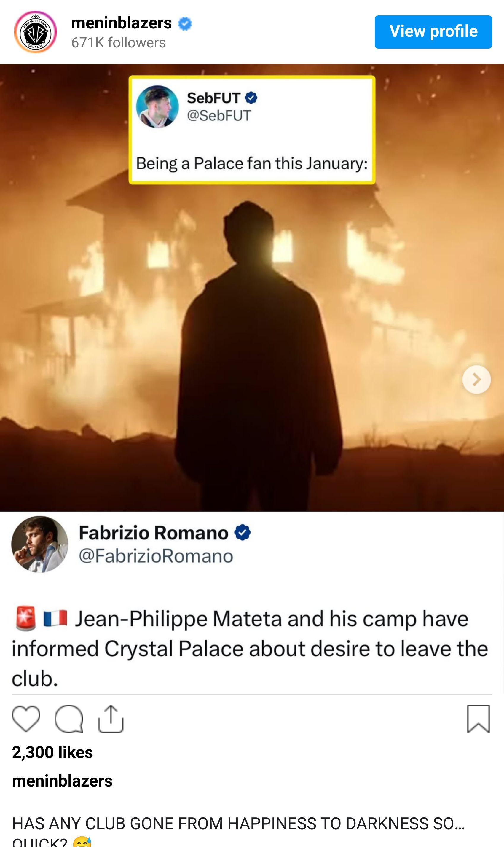
Task: Click meninblazers name above caption
Action: [x=62, y=781]
